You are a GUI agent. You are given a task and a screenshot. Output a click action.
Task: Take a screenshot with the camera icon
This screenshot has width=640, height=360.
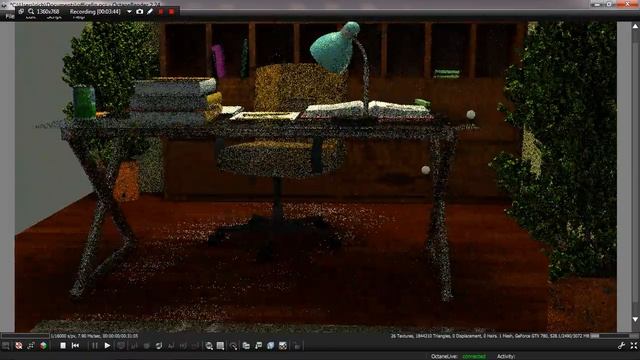click(x=140, y=11)
